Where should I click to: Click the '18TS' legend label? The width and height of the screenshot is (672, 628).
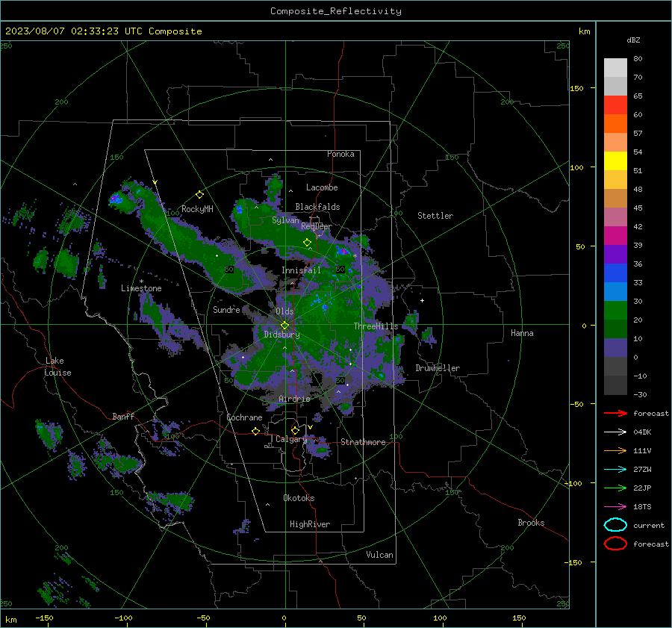642,507
